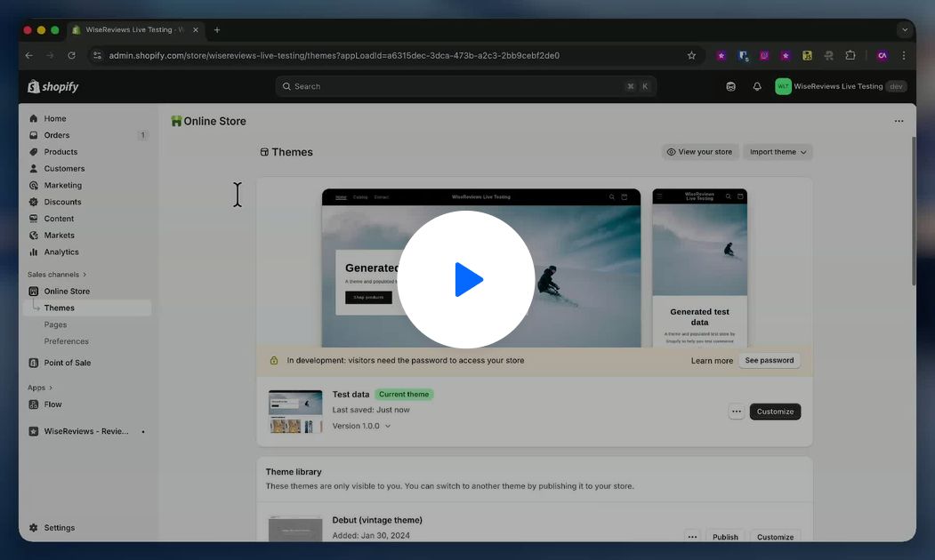The image size is (935, 560).
Task: Expand the Sales channels section
Action: (57, 275)
